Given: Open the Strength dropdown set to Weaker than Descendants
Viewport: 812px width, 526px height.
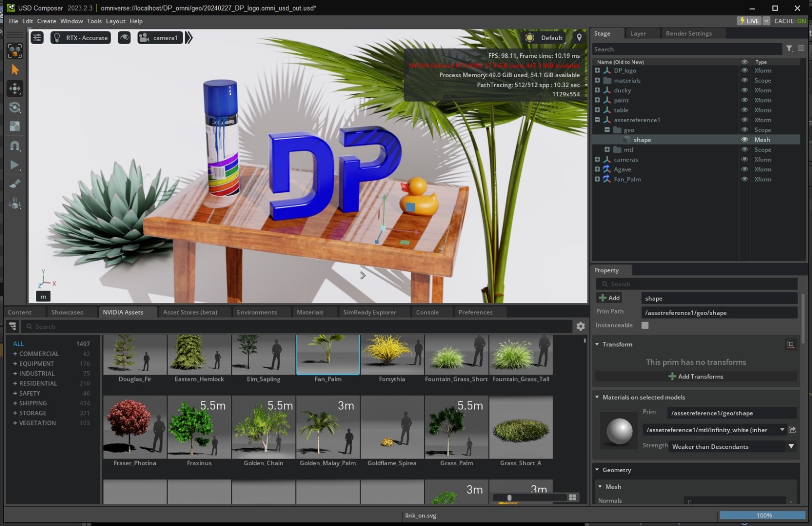Looking at the screenshot, I should click(x=791, y=446).
